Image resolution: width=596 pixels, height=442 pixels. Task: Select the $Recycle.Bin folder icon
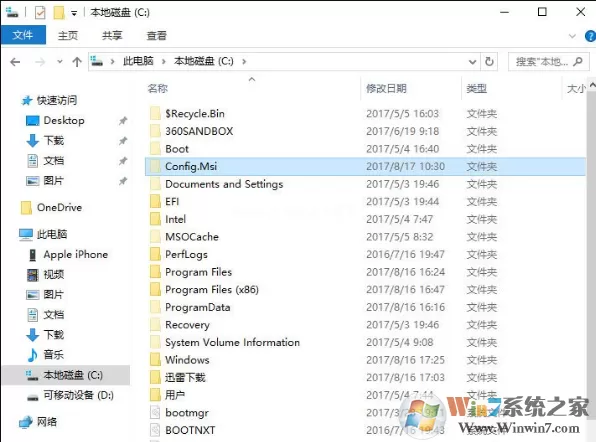pos(155,113)
